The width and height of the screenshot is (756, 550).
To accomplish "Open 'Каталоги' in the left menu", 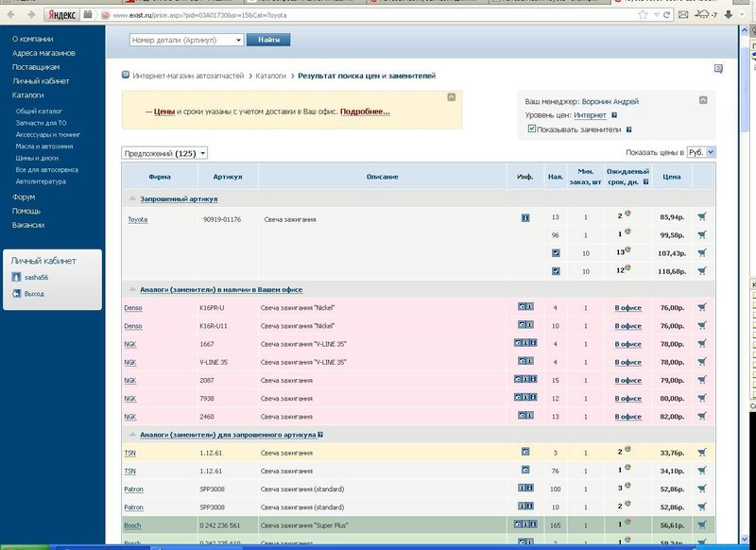I will [x=27, y=95].
